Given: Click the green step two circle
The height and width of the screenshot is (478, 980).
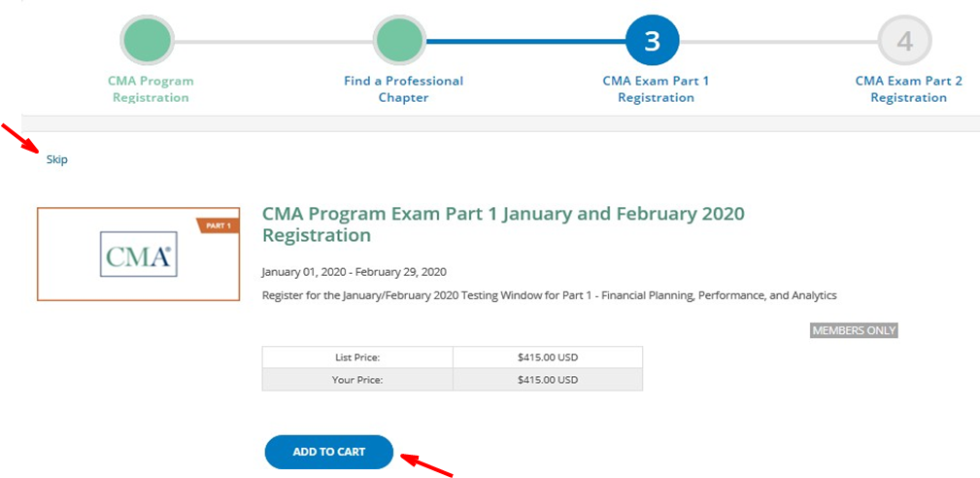Looking at the screenshot, I should point(399,41).
